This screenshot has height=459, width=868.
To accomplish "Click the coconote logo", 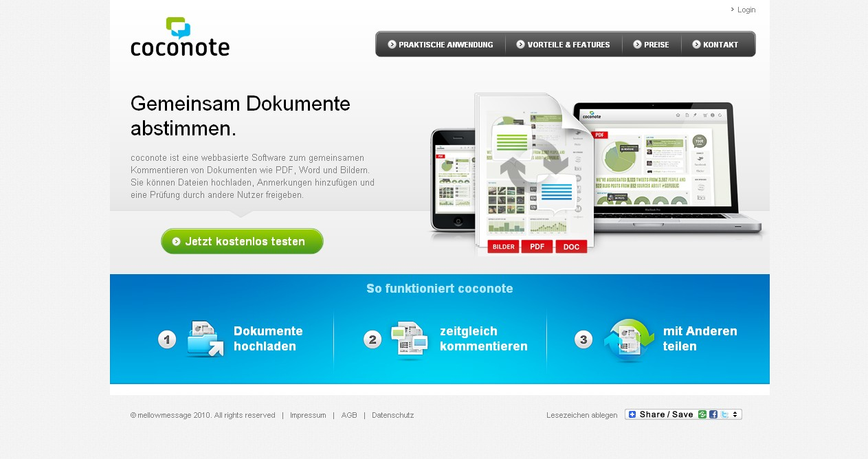I will coord(179,36).
